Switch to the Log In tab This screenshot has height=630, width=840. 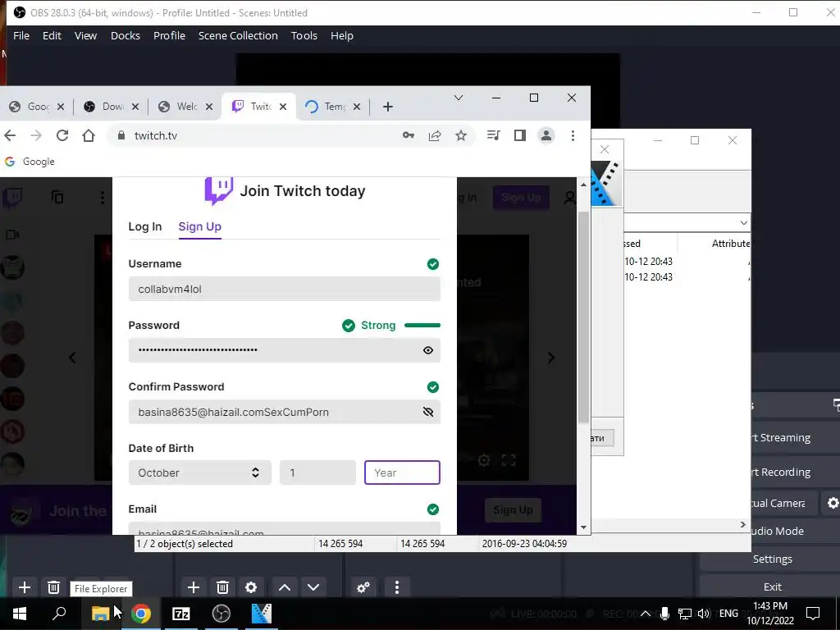point(144,226)
